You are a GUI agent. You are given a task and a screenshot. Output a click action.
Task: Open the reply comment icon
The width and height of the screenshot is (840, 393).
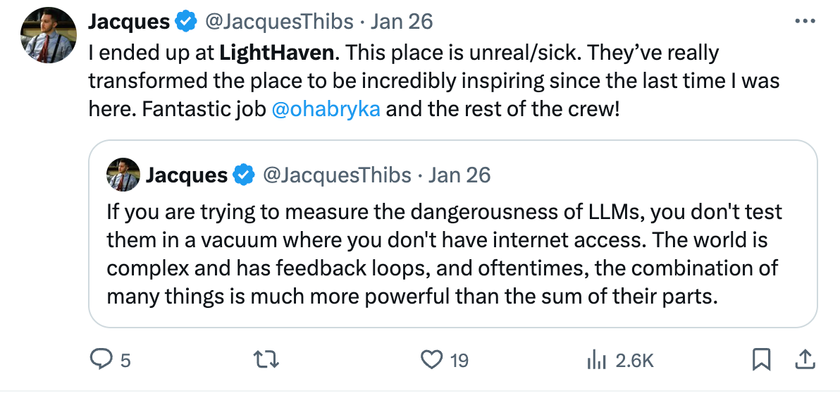coord(100,360)
